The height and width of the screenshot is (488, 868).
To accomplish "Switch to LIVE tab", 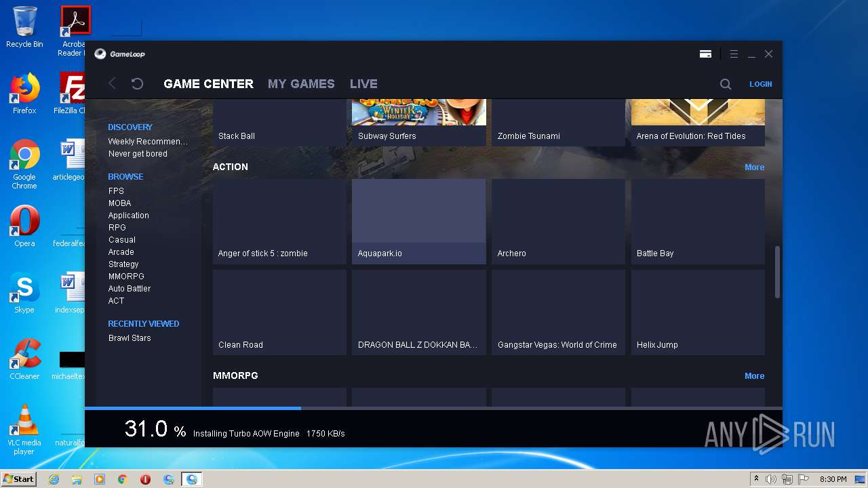I will [363, 84].
